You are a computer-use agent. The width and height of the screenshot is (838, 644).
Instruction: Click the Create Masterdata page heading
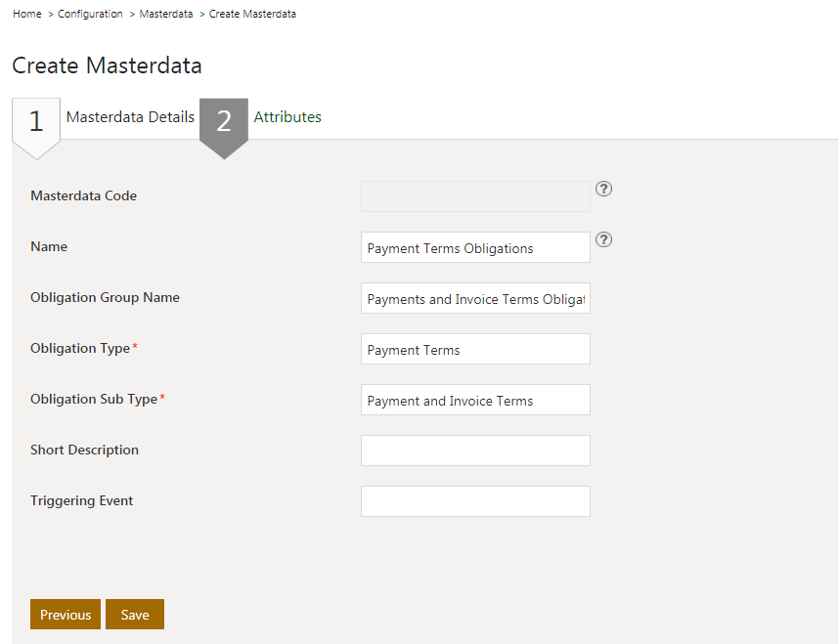pyautogui.click(x=107, y=65)
